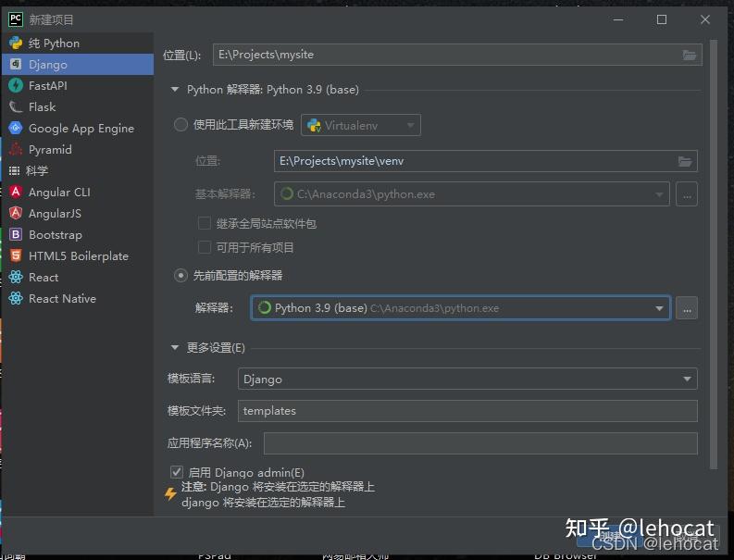Click ellipsis button next to 解释器 dropdown

point(687,308)
